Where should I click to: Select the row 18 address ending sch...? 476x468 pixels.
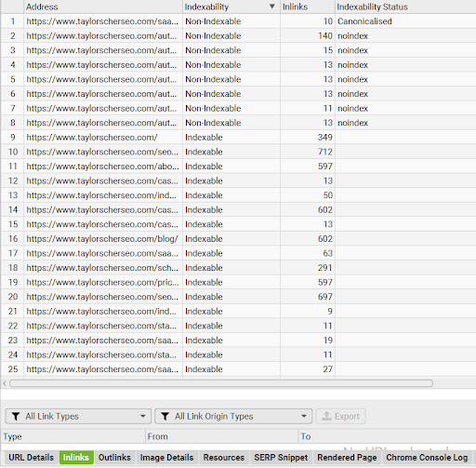pos(102,268)
